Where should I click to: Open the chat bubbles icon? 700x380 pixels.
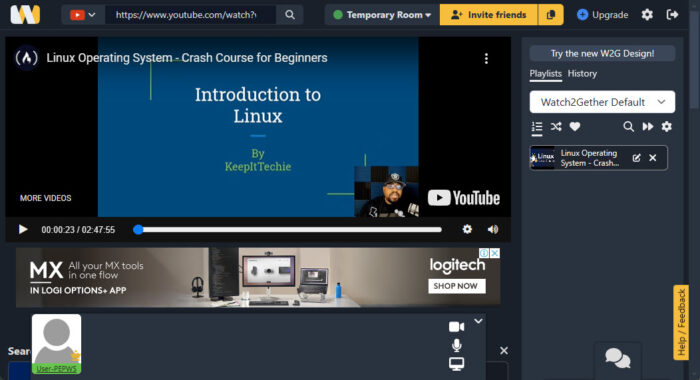click(x=618, y=359)
